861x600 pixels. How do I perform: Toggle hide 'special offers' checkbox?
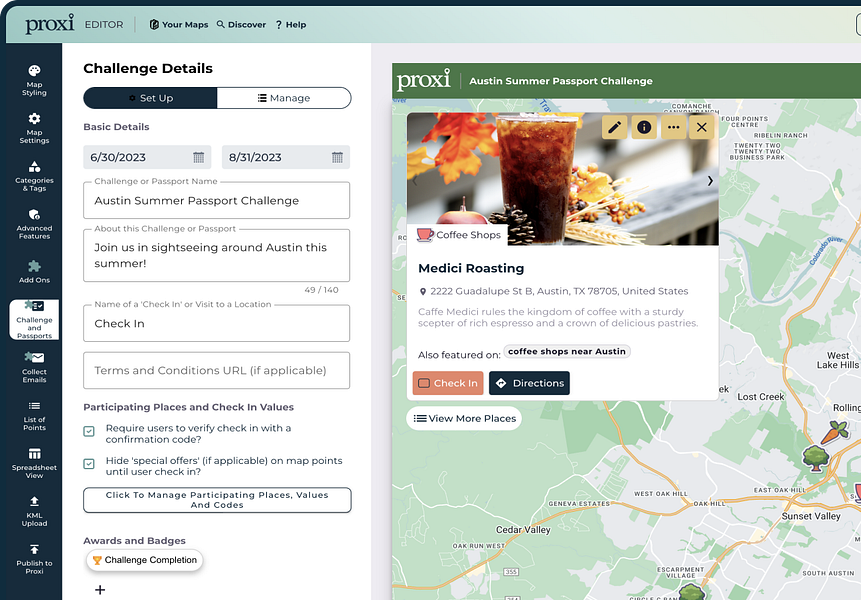[89, 464]
